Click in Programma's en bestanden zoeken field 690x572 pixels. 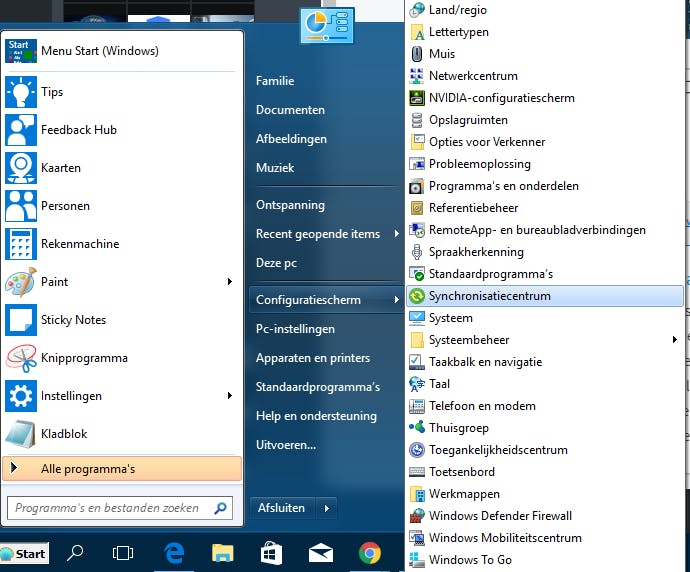[x=120, y=508]
